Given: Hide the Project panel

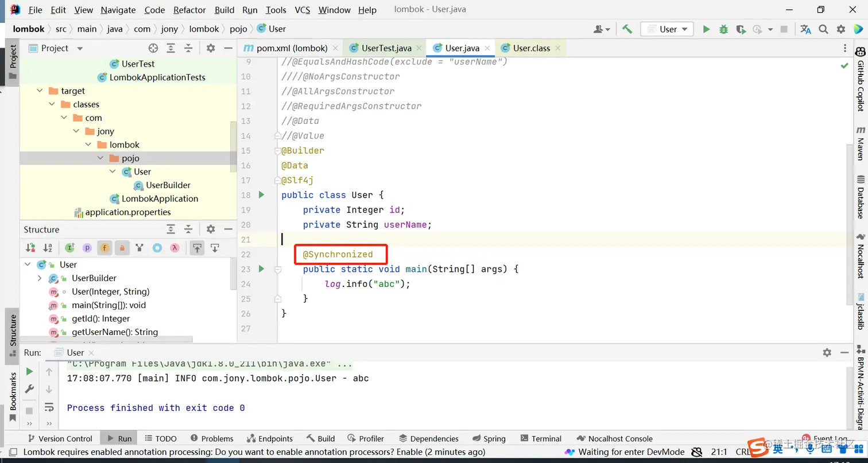Looking at the screenshot, I should coord(228,48).
